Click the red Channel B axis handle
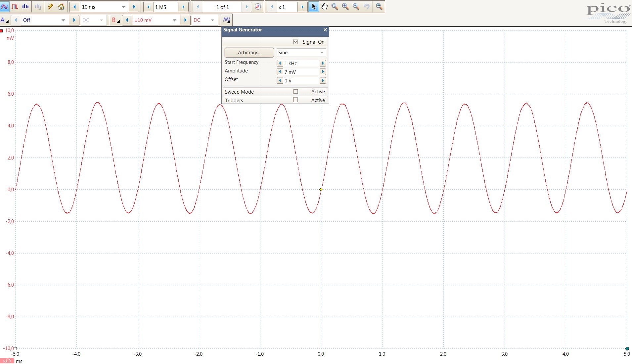This screenshot has width=632, height=364. [2, 31]
